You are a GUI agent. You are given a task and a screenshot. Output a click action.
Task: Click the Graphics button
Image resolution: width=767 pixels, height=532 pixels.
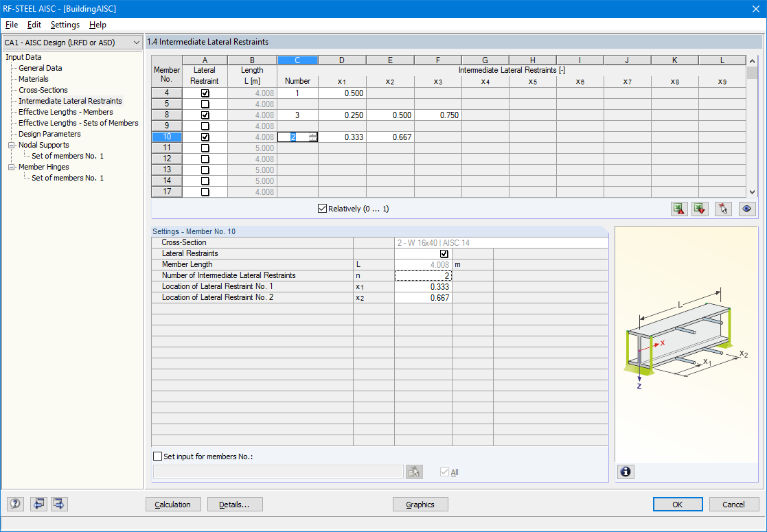420,504
